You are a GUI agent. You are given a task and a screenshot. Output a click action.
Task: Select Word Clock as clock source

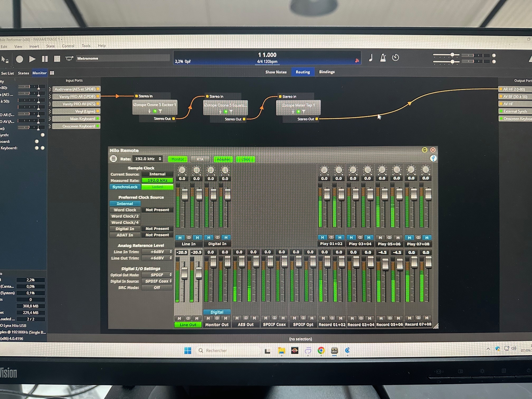(x=125, y=210)
